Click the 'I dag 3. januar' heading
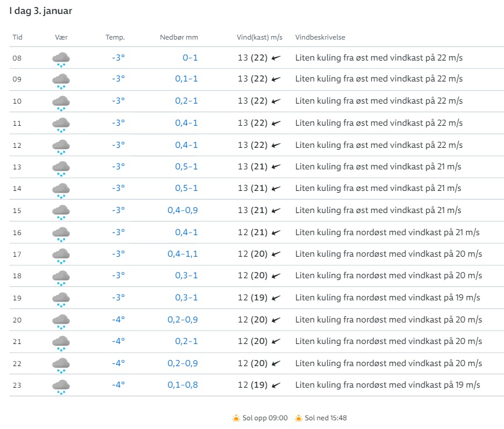Viewport: 504px width, 429px height. point(41,11)
